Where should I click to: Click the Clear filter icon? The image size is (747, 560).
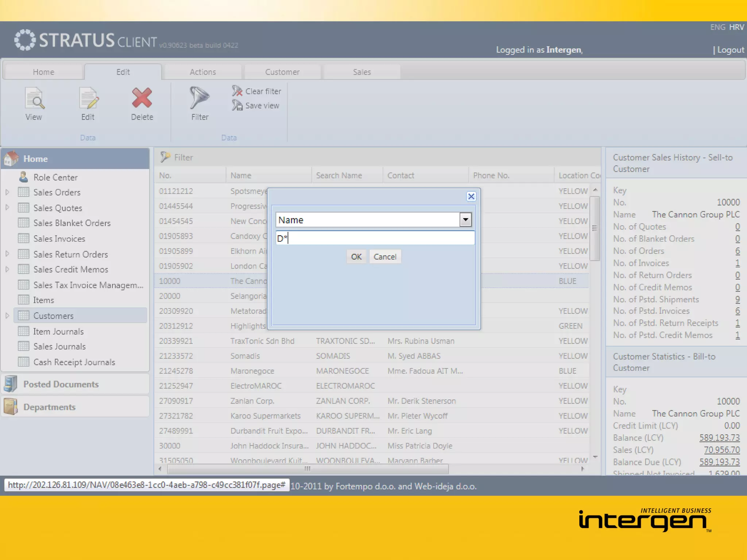pyautogui.click(x=237, y=91)
